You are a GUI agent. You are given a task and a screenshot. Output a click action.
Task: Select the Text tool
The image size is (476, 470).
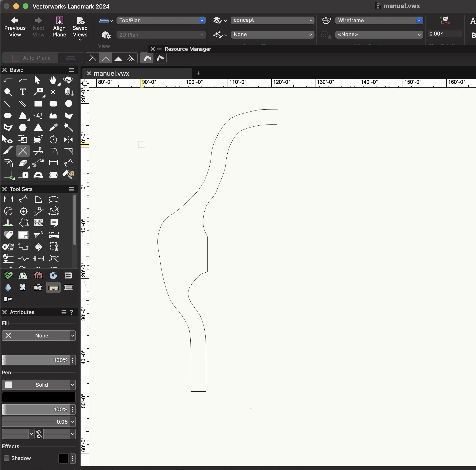pos(22,92)
